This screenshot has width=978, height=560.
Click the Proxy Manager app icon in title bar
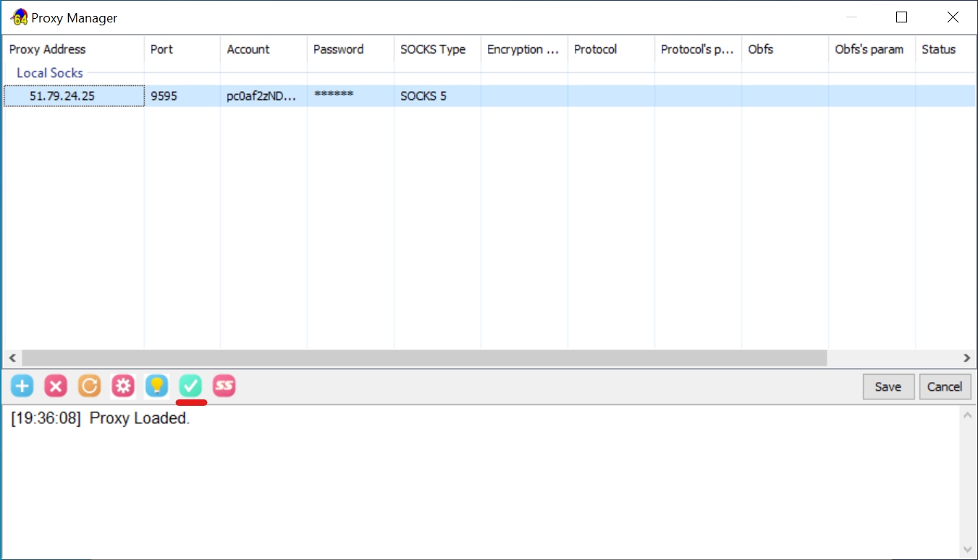[20, 17]
